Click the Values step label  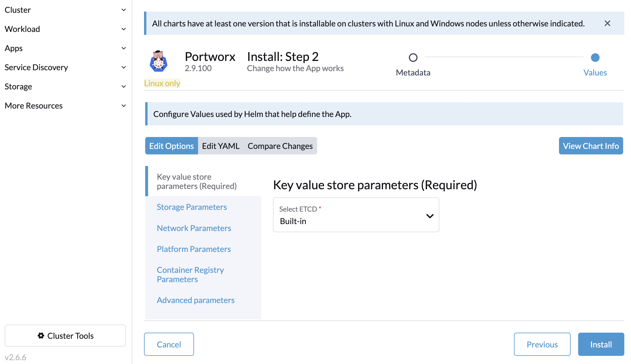595,73
